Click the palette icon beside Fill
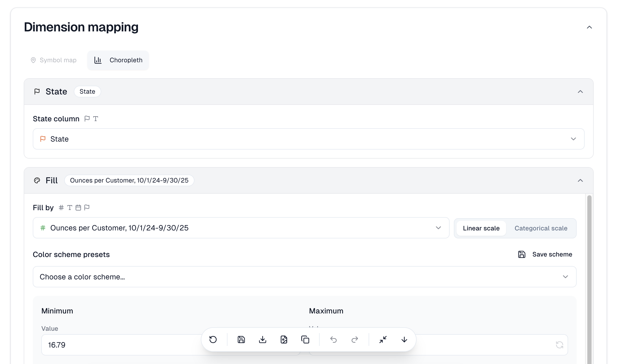619x364 pixels. coord(37,180)
